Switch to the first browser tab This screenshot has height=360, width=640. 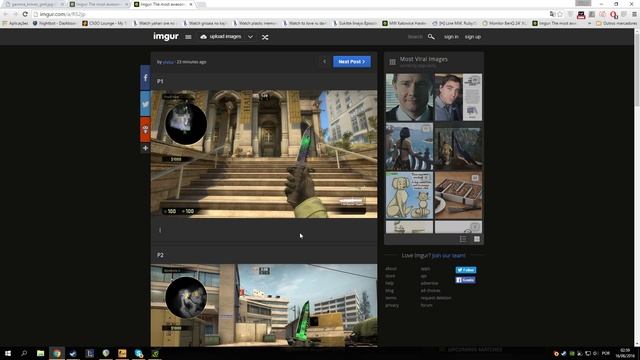tap(33, 4)
